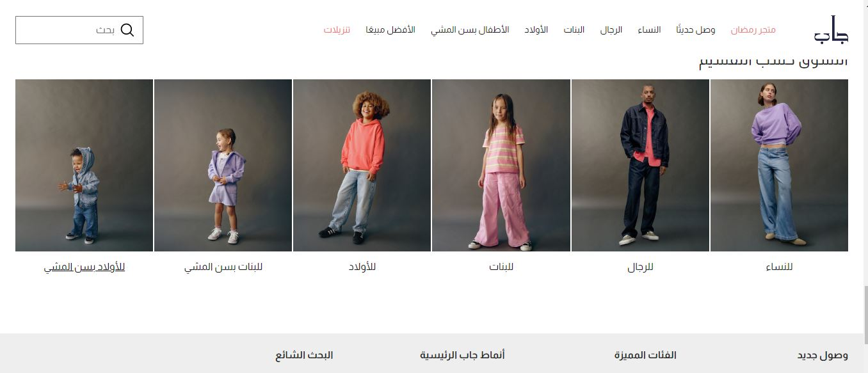Go to البنات navigation item
This screenshot has height=373, width=868.
click(574, 30)
